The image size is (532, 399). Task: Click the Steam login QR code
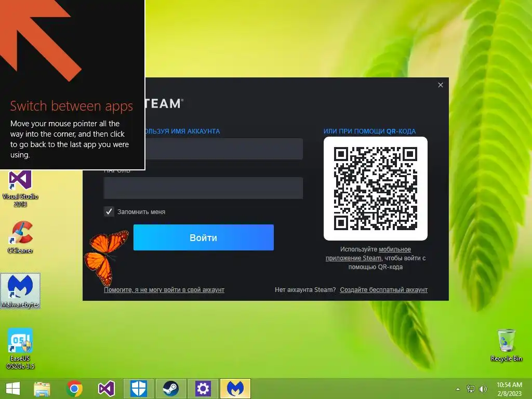pyautogui.click(x=375, y=188)
